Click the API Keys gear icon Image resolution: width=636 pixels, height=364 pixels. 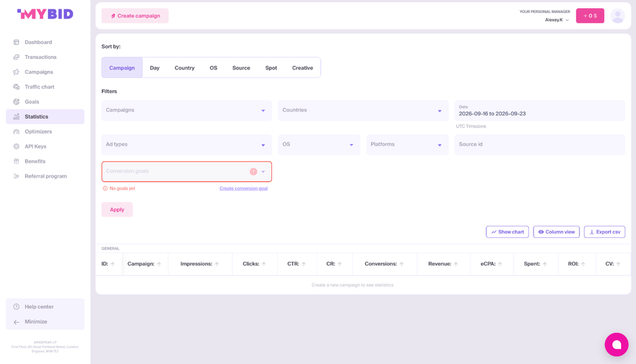[16, 147]
